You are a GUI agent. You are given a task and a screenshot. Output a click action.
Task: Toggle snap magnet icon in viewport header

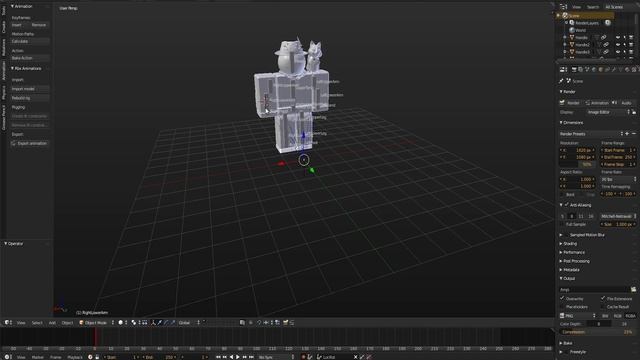tap(259, 322)
